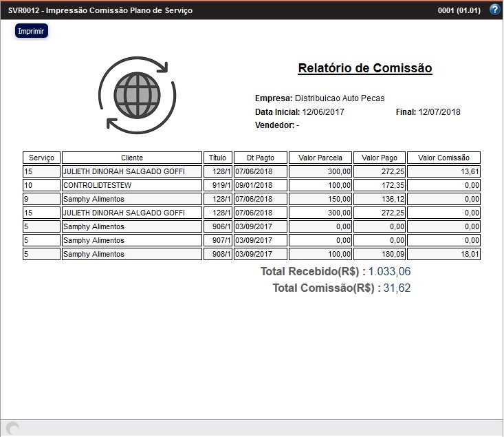This screenshot has width=504, height=437.
Task: Select the commission value 13,61 cell
Action: click(x=443, y=171)
